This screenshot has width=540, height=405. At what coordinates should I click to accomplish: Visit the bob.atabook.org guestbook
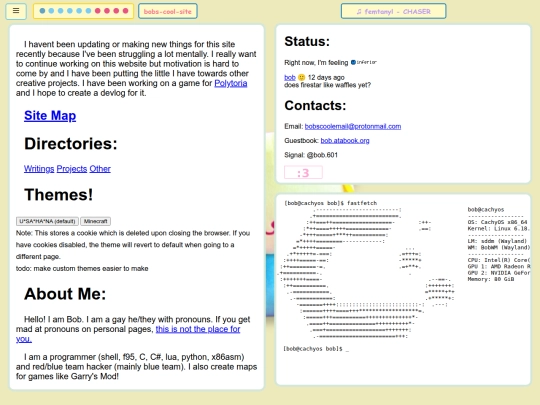(x=345, y=141)
